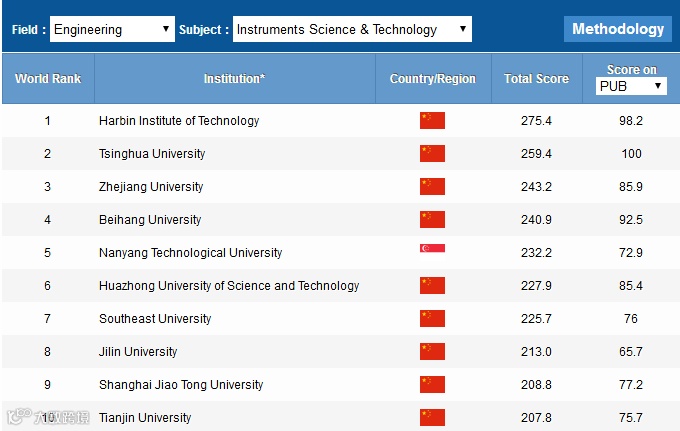Open Tsinghua University link
Viewport: 680px width, 431px height.
tap(152, 154)
